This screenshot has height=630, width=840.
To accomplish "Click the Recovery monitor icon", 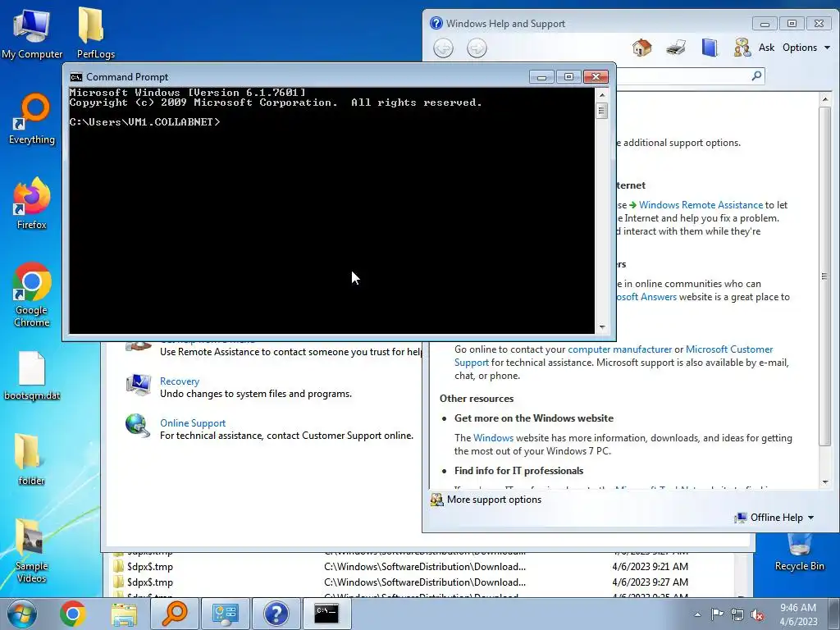I will [138, 385].
